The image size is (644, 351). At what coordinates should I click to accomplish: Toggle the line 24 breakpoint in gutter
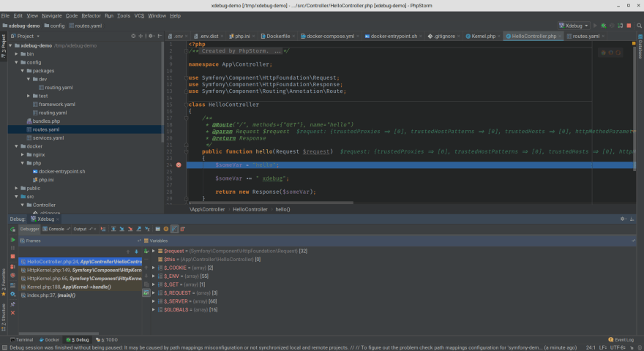[179, 165]
